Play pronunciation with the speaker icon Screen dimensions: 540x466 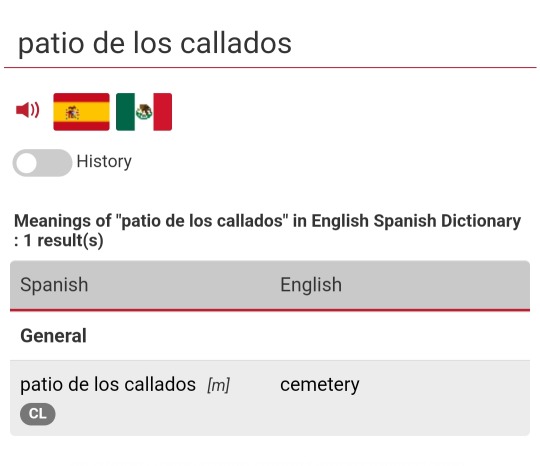point(28,110)
